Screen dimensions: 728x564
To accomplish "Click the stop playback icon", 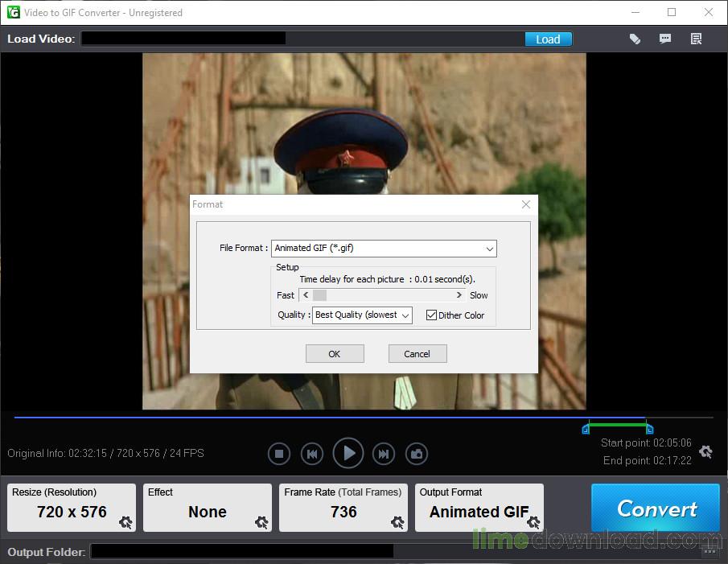I will [279, 453].
